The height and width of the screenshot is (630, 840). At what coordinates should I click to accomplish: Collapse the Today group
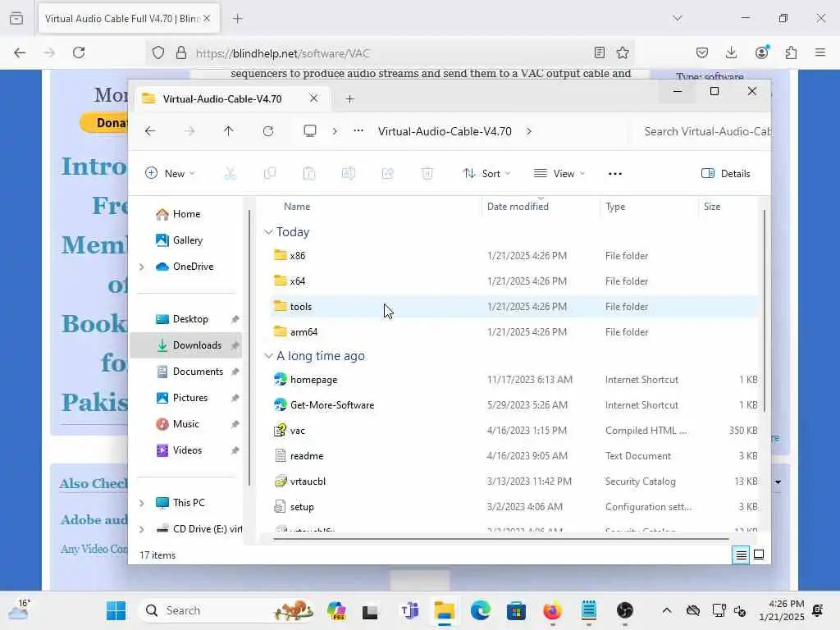pos(268,232)
